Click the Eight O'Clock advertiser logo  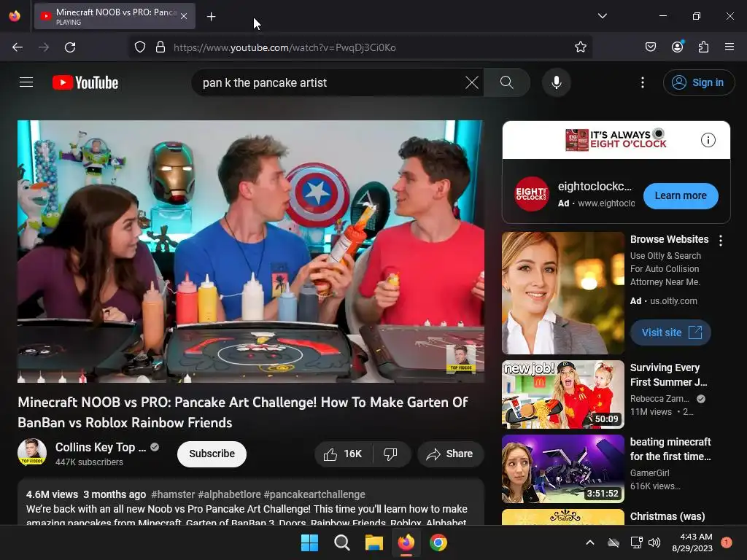click(x=531, y=194)
